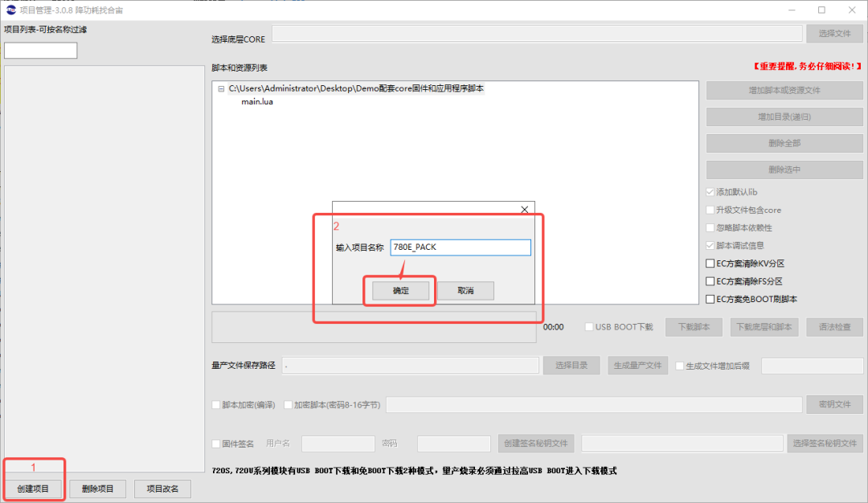Click the 删除项目 button

(97, 489)
